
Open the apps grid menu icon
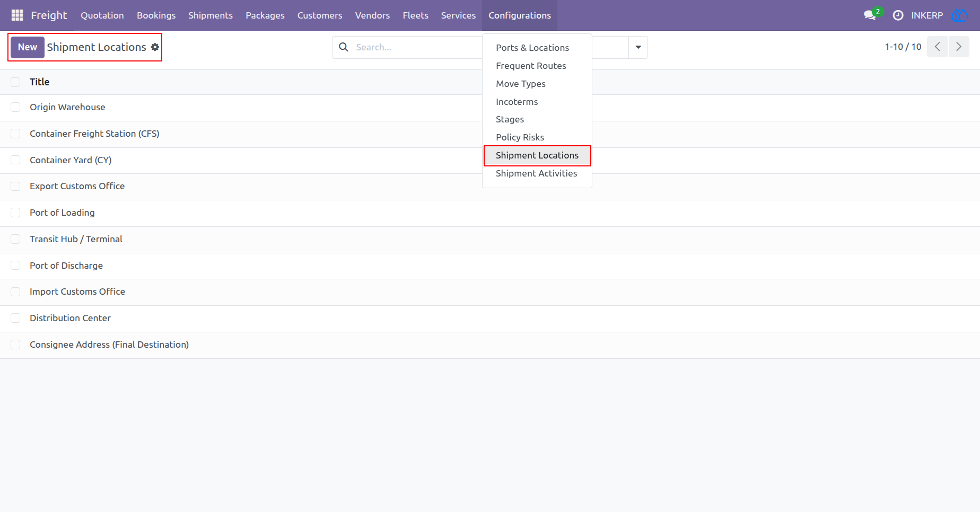pyautogui.click(x=17, y=15)
